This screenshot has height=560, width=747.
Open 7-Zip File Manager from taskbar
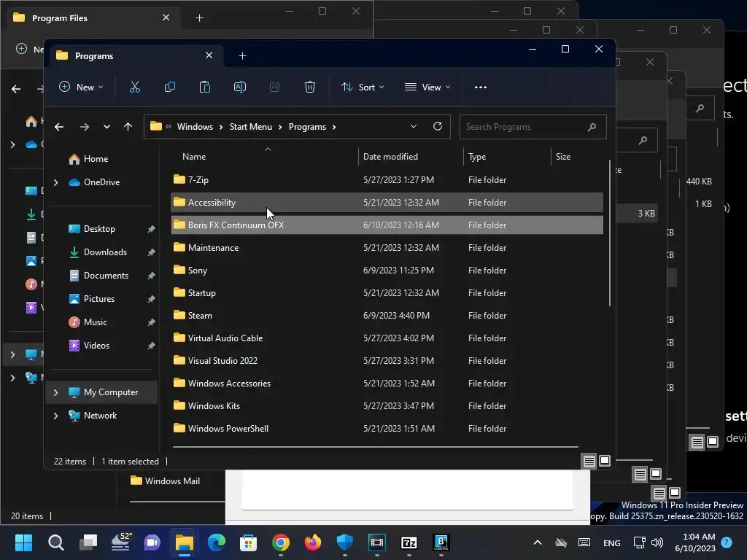(409, 542)
